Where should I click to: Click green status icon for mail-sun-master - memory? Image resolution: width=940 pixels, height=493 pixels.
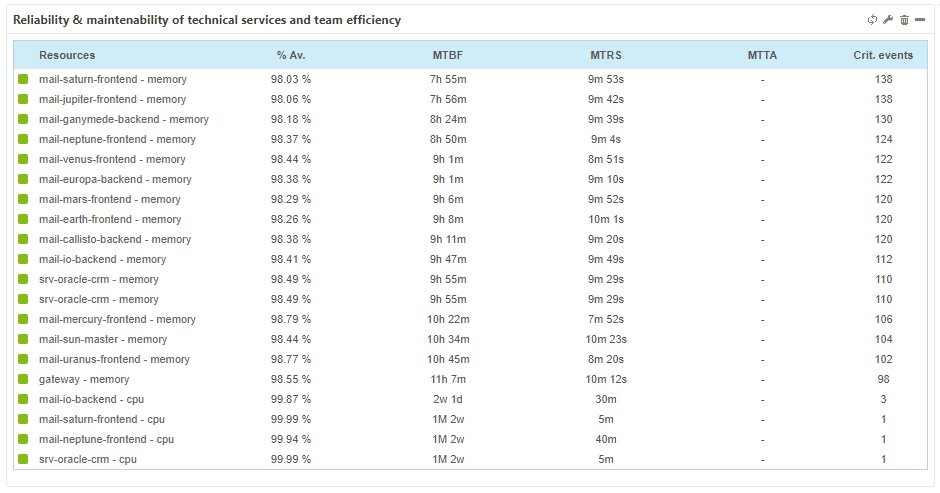coord(23,339)
